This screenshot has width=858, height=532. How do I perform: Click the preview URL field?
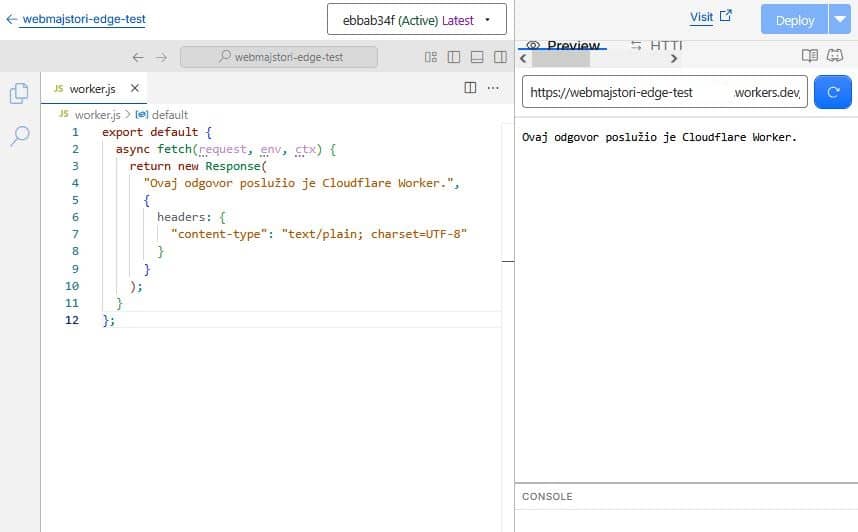click(665, 92)
